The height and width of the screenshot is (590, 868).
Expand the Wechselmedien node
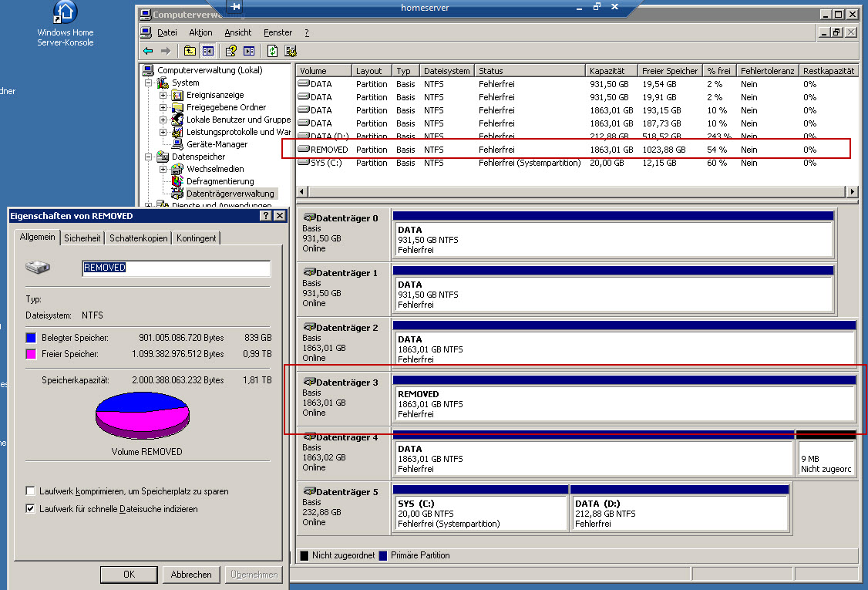[163, 169]
